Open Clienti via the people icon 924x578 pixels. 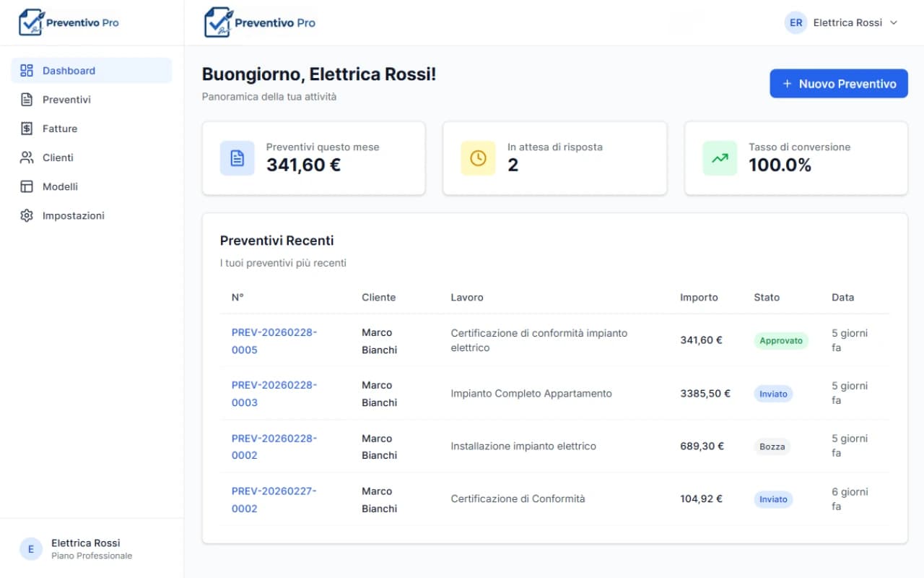(x=27, y=157)
